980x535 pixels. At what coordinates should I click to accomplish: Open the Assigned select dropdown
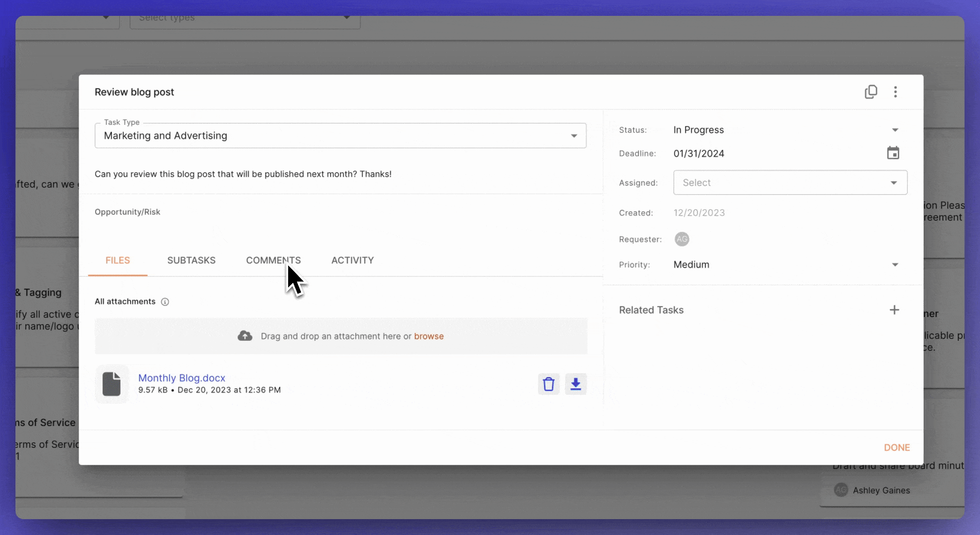pyautogui.click(x=790, y=182)
